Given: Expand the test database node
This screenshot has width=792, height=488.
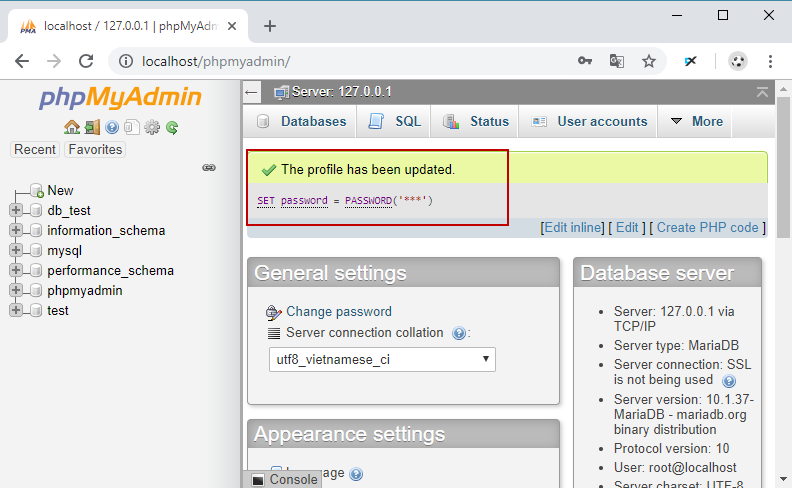Looking at the screenshot, I should (16, 310).
